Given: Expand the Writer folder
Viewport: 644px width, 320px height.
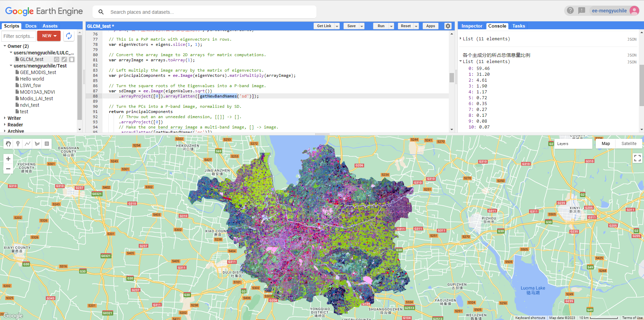Looking at the screenshot, I should click(5, 118).
